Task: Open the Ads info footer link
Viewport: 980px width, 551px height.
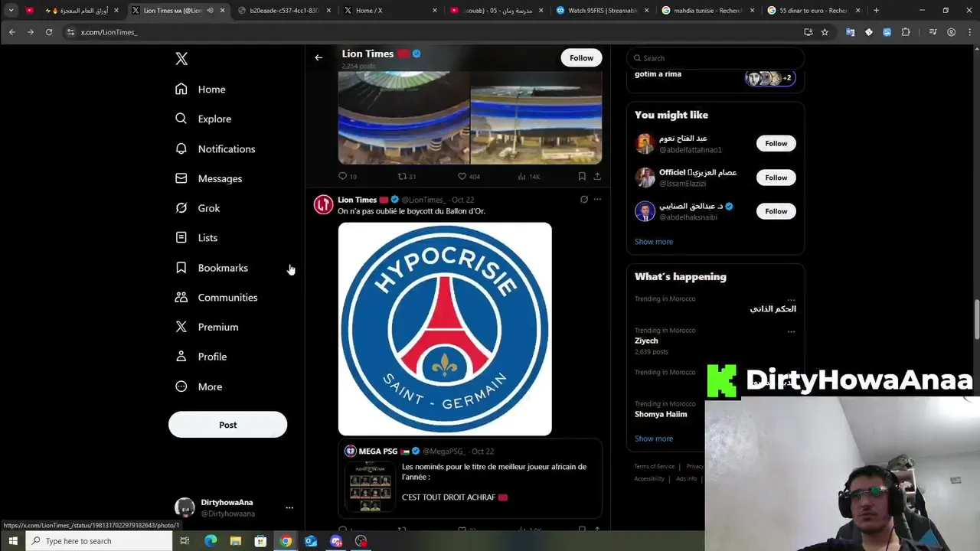Action: (x=686, y=478)
